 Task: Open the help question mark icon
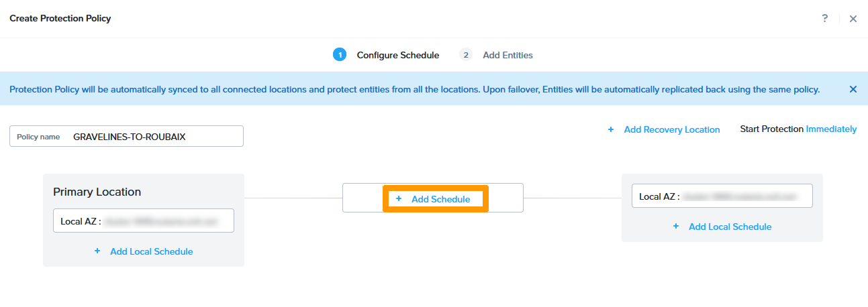click(x=825, y=19)
